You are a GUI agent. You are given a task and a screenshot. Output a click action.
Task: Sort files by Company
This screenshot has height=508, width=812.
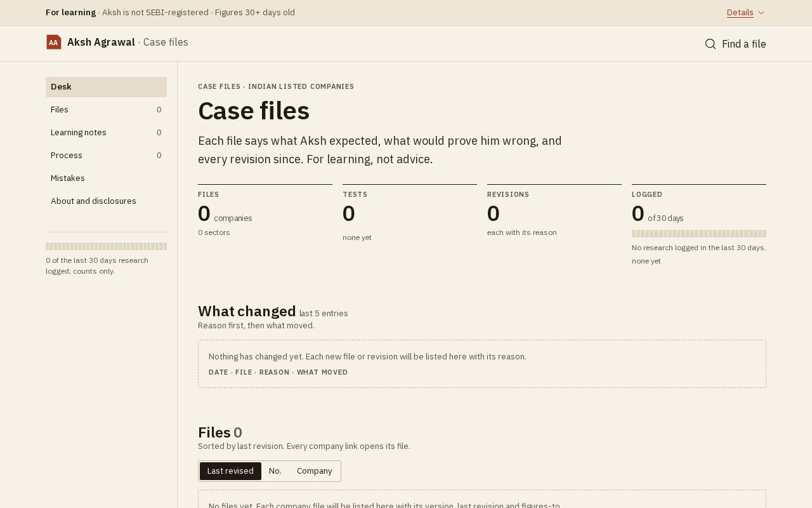[315, 471]
